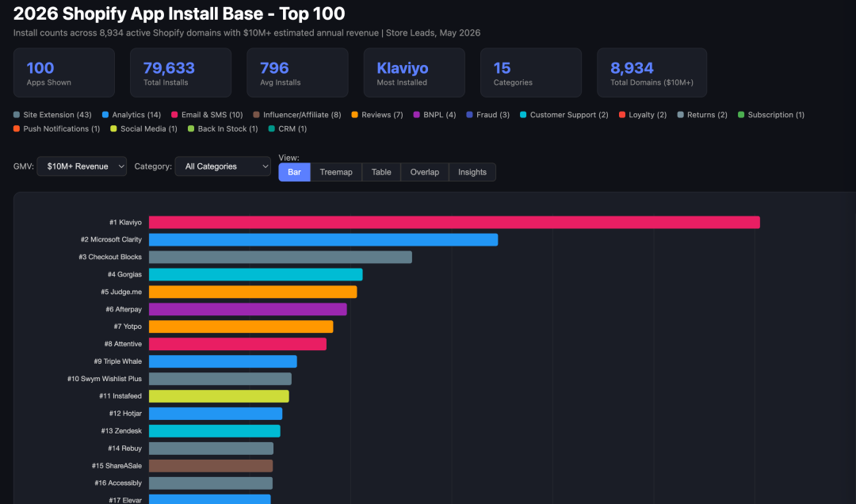Viewport: 856px width, 504px height.
Task: Click the 79,633 Total Installs card
Action: click(x=181, y=73)
